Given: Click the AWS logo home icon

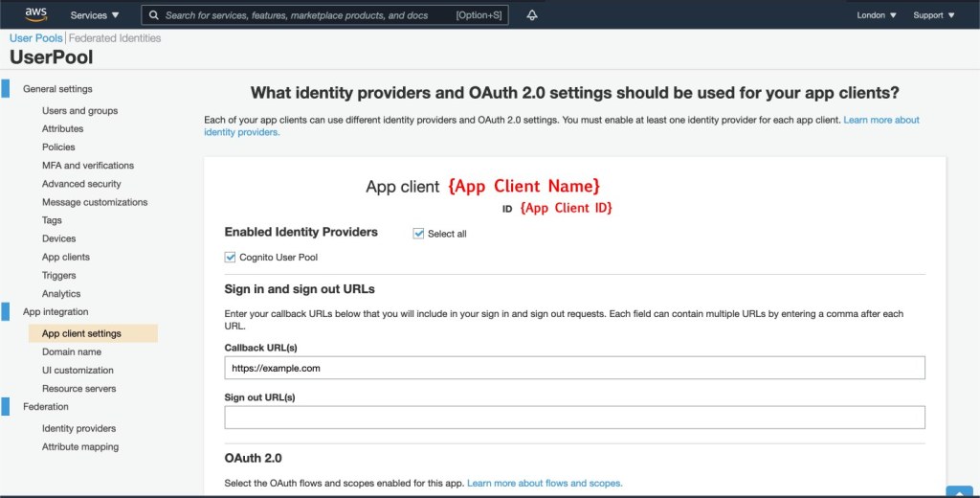Looking at the screenshot, I should tap(35, 14).
